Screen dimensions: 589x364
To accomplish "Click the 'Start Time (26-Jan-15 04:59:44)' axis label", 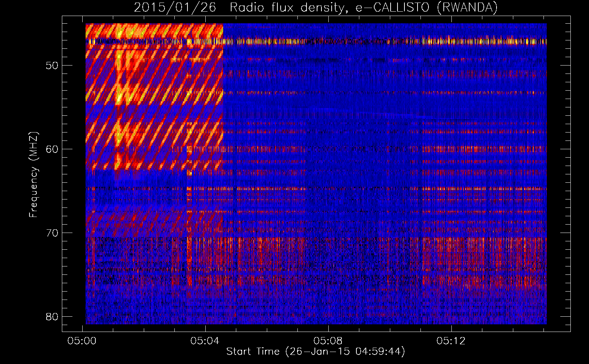I will pyautogui.click(x=316, y=352).
